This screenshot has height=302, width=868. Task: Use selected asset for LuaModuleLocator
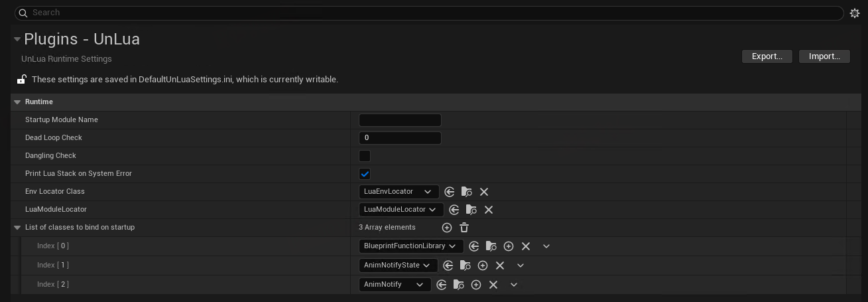454,210
